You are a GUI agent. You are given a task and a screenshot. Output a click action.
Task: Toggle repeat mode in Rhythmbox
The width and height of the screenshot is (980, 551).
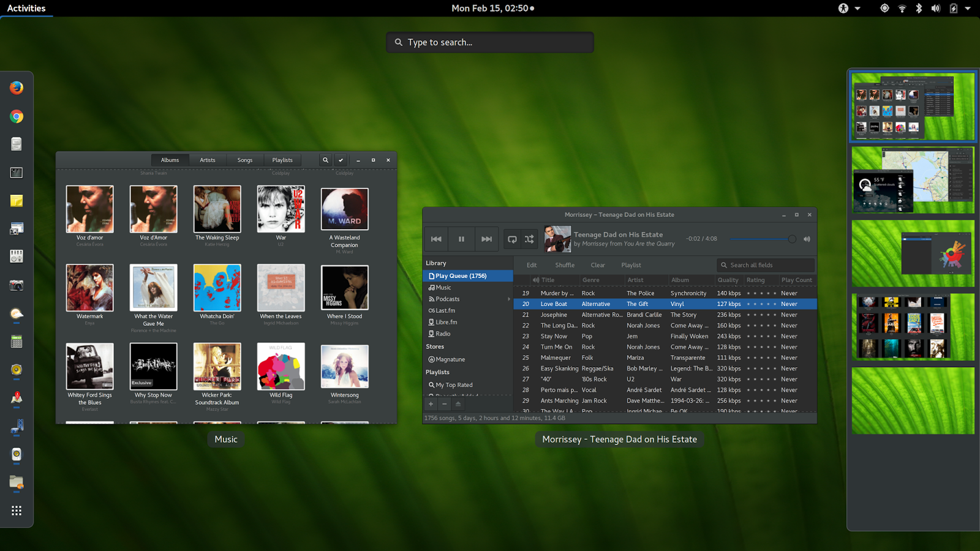pyautogui.click(x=512, y=239)
